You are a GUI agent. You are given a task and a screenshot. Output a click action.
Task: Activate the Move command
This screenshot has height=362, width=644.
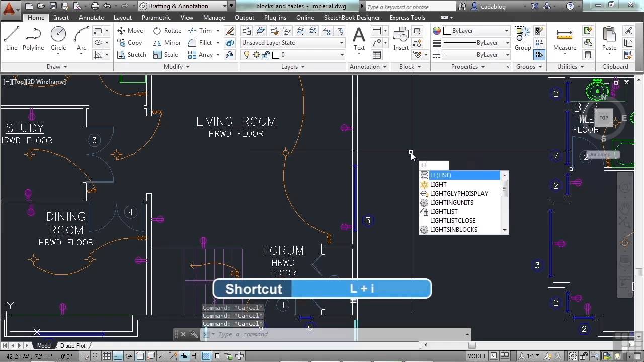point(130,31)
